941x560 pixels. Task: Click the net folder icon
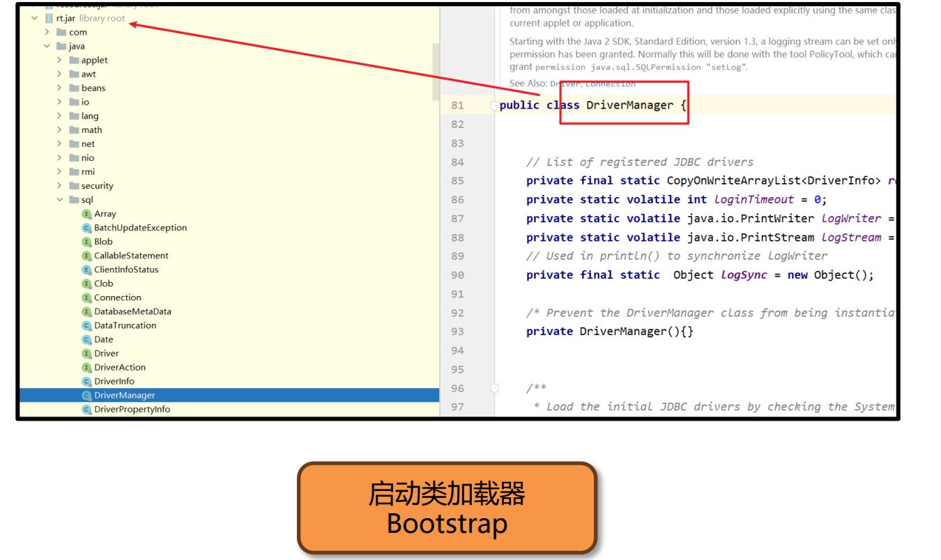pos(74,143)
